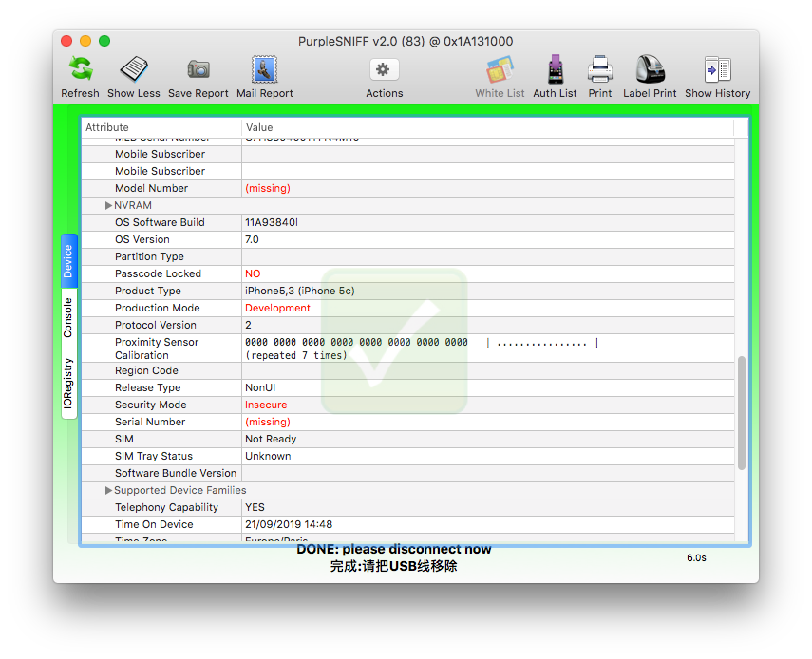Click the Telephony Capability value YES
The height and width of the screenshot is (659, 812).
tap(255, 507)
